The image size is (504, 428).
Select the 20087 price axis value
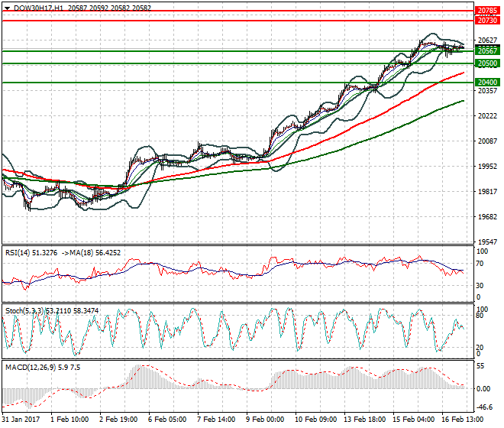[x=487, y=141]
